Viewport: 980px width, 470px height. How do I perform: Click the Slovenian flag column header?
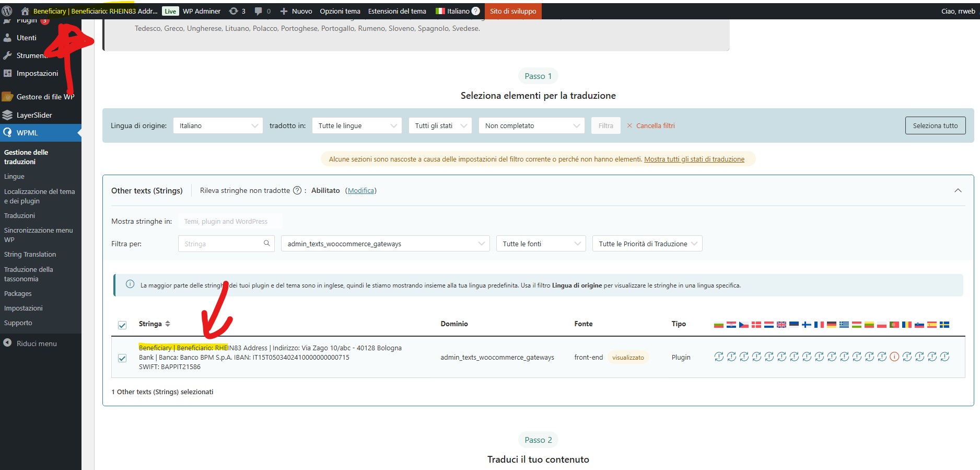point(919,325)
